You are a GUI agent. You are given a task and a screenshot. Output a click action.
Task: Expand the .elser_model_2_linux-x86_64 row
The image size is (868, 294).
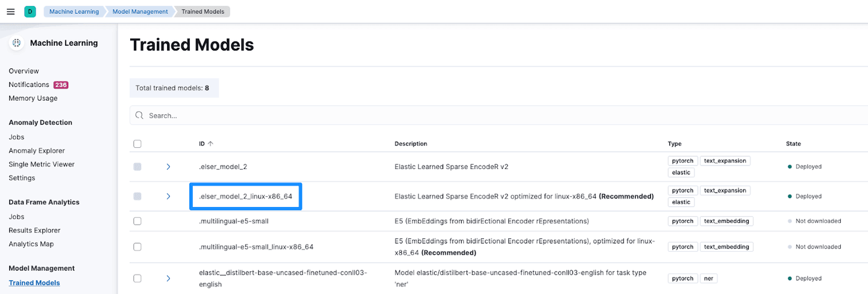pyautogui.click(x=168, y=196)
